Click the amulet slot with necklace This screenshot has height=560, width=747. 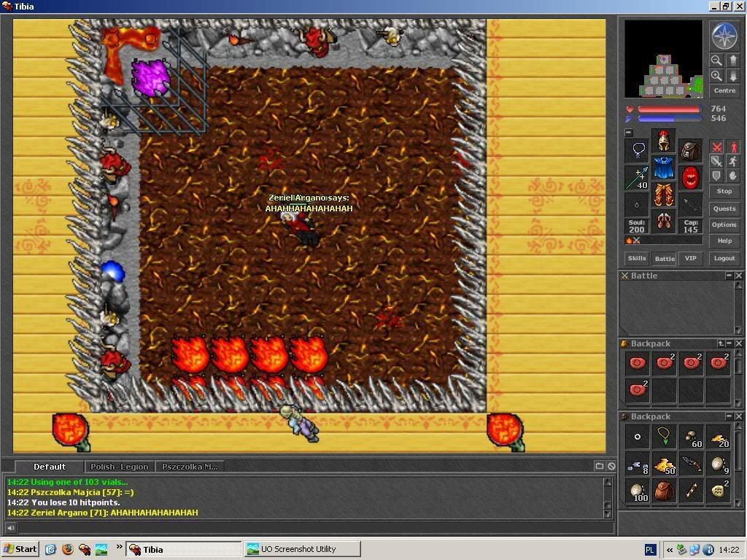point(637,150)
